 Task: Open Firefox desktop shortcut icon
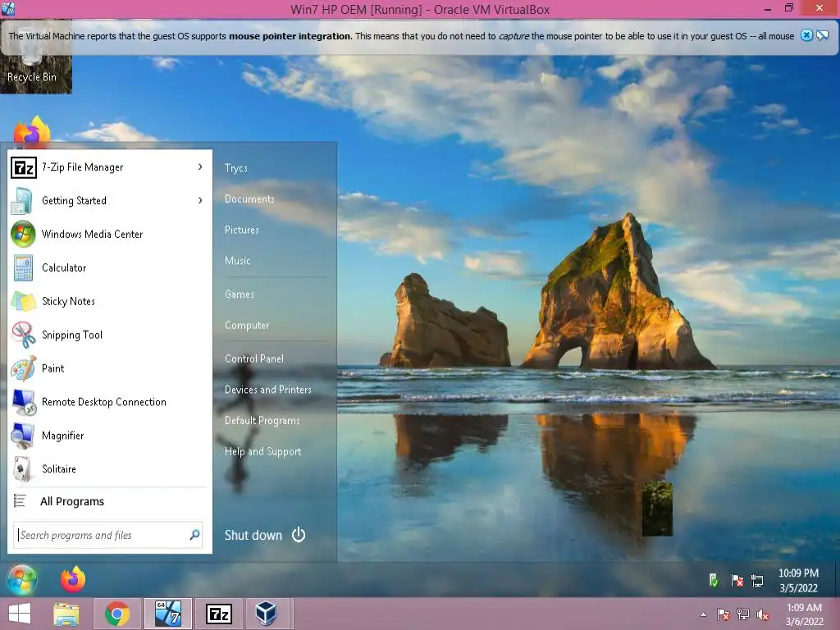pos(32,130)
